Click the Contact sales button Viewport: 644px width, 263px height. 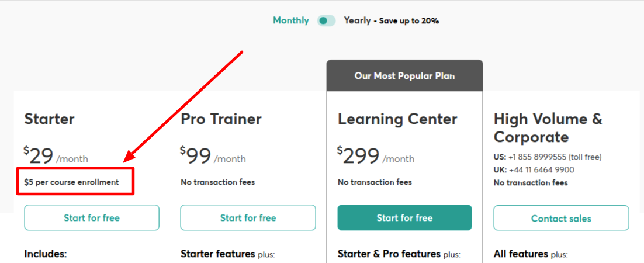(x=561, y=219)
